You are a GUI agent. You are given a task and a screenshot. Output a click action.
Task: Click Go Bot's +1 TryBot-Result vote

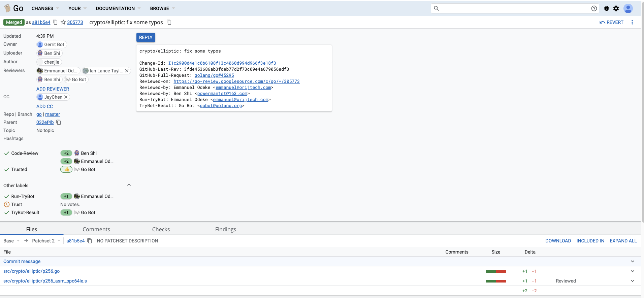[x=66, y=212]
